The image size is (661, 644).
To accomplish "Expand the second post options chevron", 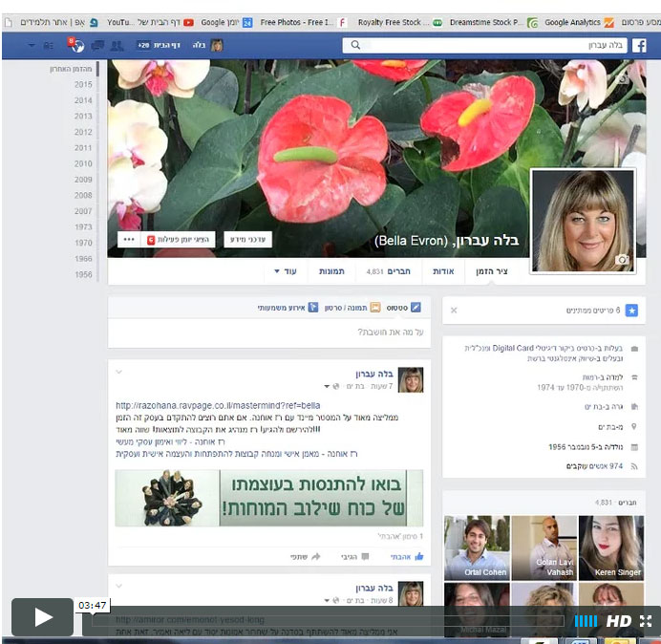I will pos(118,586).
